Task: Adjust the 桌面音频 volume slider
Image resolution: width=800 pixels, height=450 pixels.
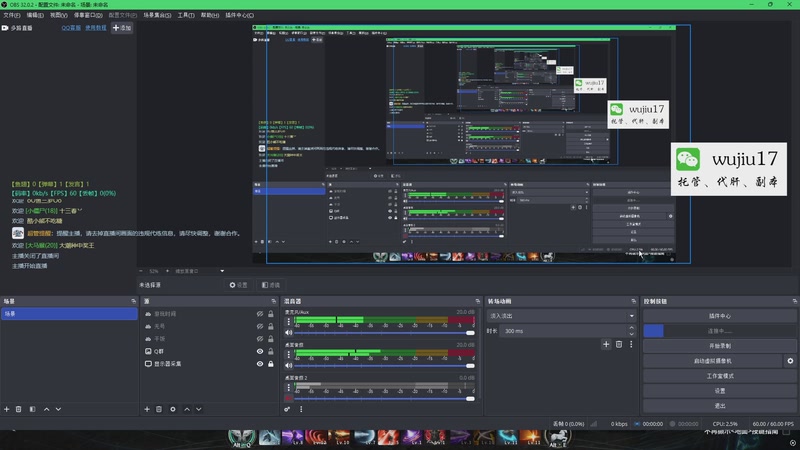Action: click(385, 366)
